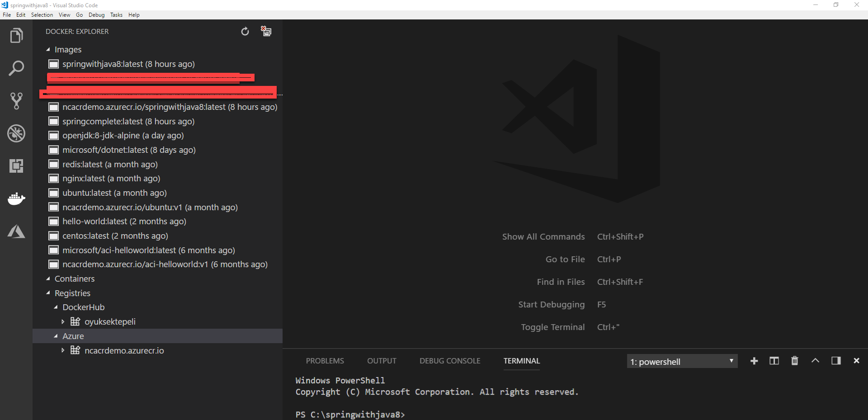Click the Show All Commands hint

(543, 237)
